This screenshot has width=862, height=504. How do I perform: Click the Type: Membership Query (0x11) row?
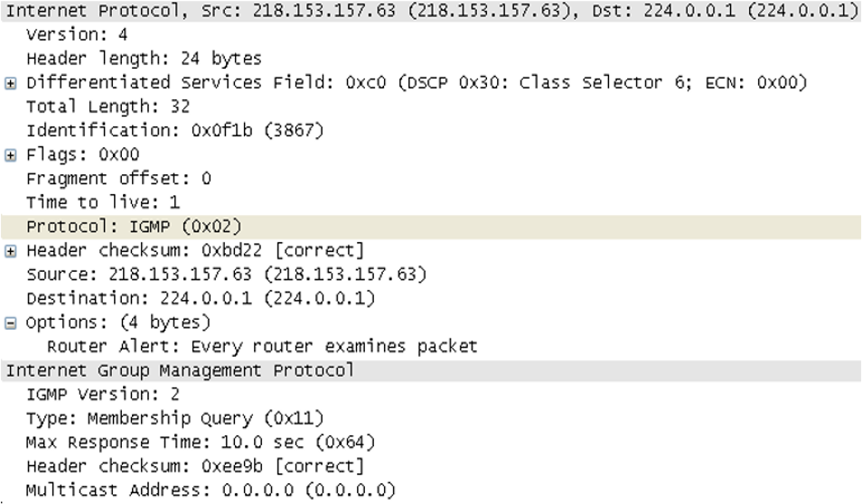tap(174, 418)
